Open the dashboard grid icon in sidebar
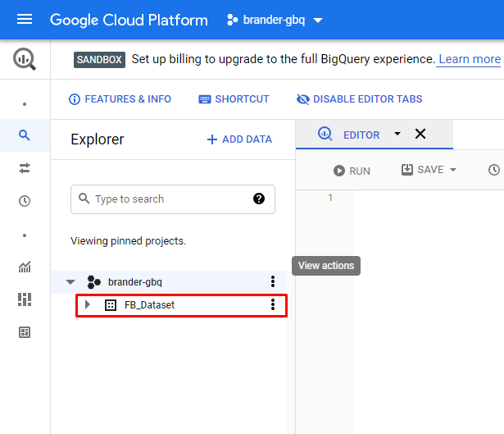Viewport: 504px width, 434px height. point(25,299)
